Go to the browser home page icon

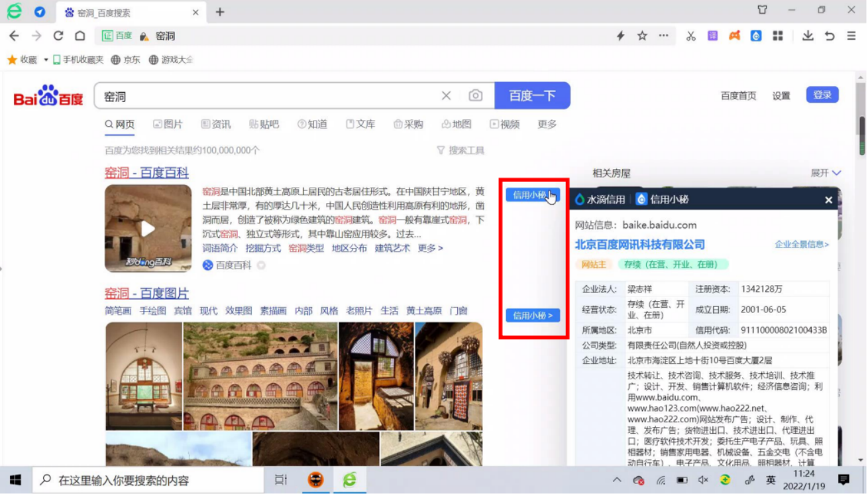click(x=80, y=36)
